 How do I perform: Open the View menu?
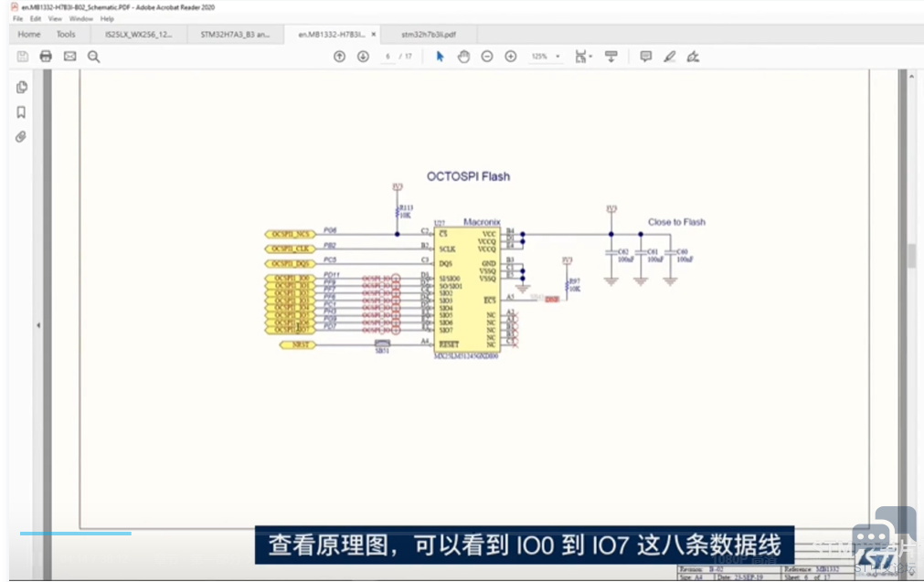tap(55, 19)
